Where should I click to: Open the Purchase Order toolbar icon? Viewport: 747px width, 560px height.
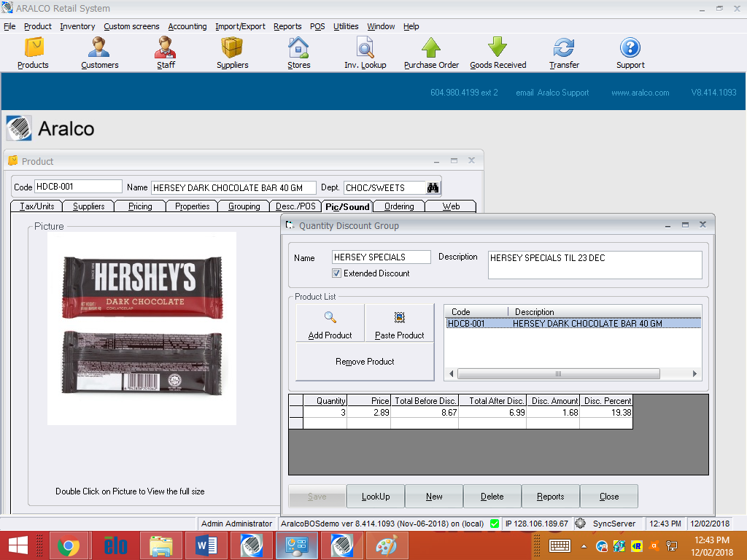coord(431,52)
